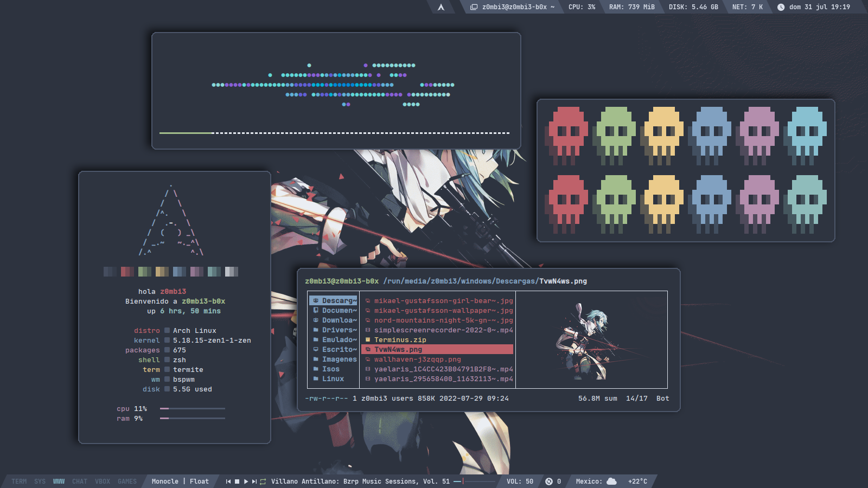Click the NET: 7 K module
This screenshot has height=488, width=868.
pos(748,7)
